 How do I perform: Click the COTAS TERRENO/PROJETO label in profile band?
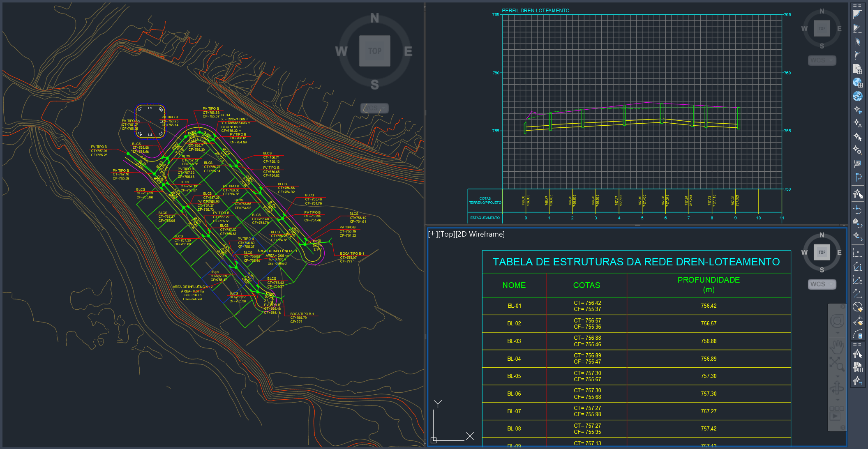[x=485, y=200]
